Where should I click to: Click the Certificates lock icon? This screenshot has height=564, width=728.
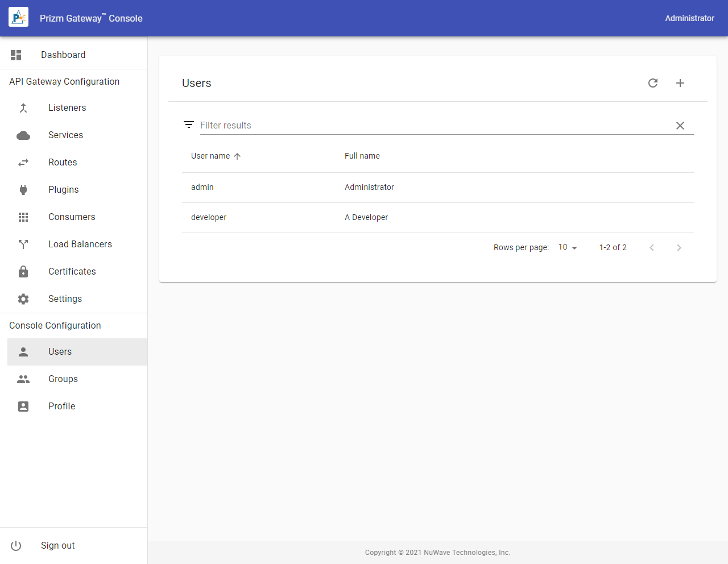(x=23, y=272)
